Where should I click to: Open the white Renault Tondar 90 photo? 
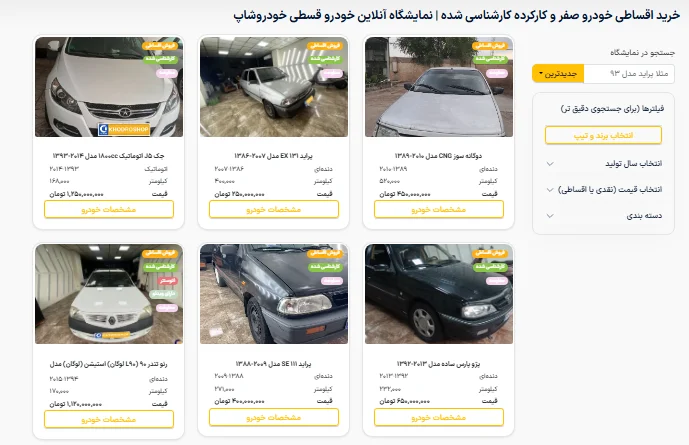pos(109,294)
